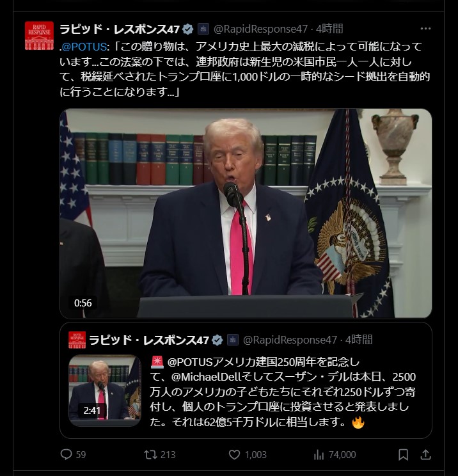Click the Rapid Response red profile avatar

coord(39,36)
